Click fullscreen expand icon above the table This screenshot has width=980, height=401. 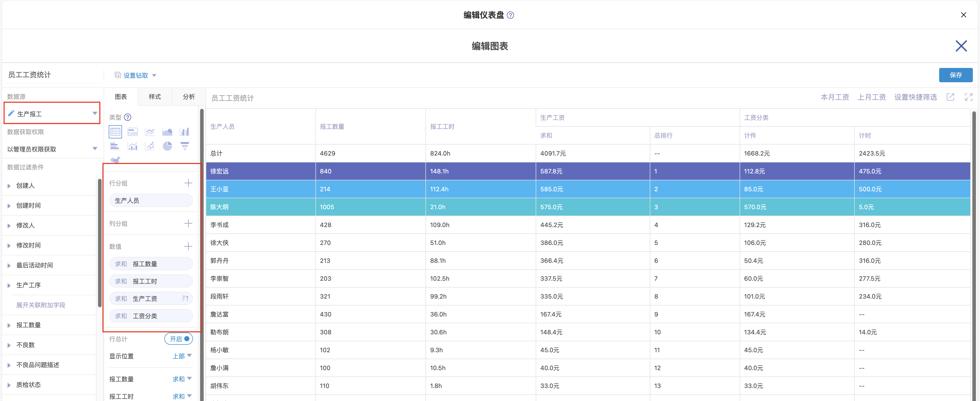[969, 97]
